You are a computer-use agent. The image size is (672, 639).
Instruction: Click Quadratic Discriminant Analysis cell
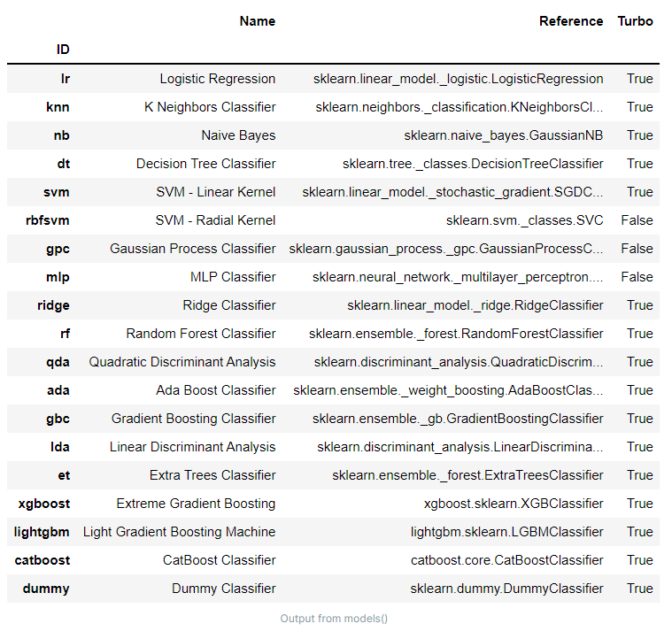[182, 361]
